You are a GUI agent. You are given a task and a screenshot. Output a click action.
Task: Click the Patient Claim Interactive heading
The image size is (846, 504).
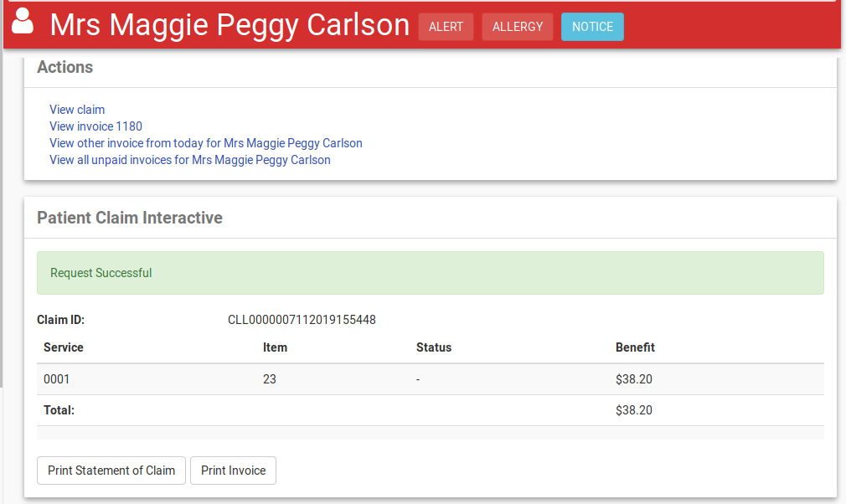pyautogui.click(x=130, y=218)
